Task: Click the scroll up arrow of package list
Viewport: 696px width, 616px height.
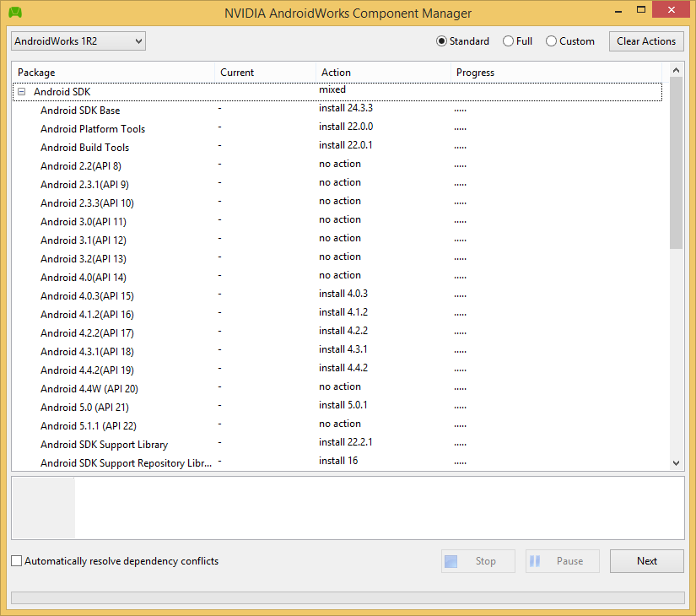Action: click(676, 70)
